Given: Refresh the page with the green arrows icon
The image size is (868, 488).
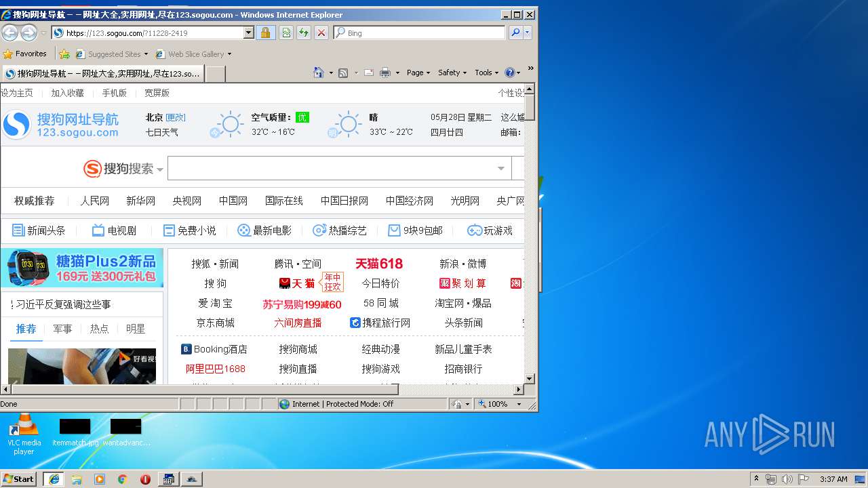Looking at the screenshot, I should point(304,33).
